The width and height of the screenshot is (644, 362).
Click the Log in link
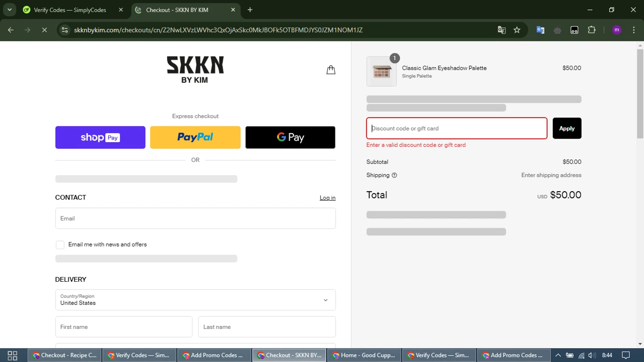pyautogui.click(x=328, y=198)
